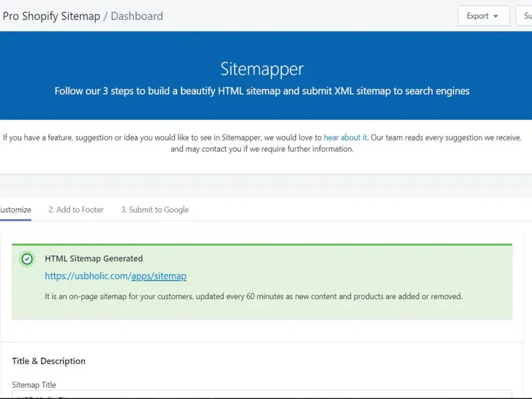
Task: Click the Title & Description heading
Action: pos(49,361)
